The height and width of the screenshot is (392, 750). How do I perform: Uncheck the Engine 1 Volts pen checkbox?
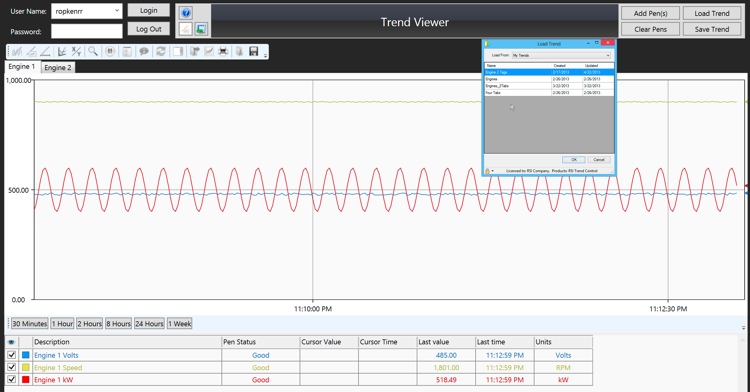click(11, 355)
